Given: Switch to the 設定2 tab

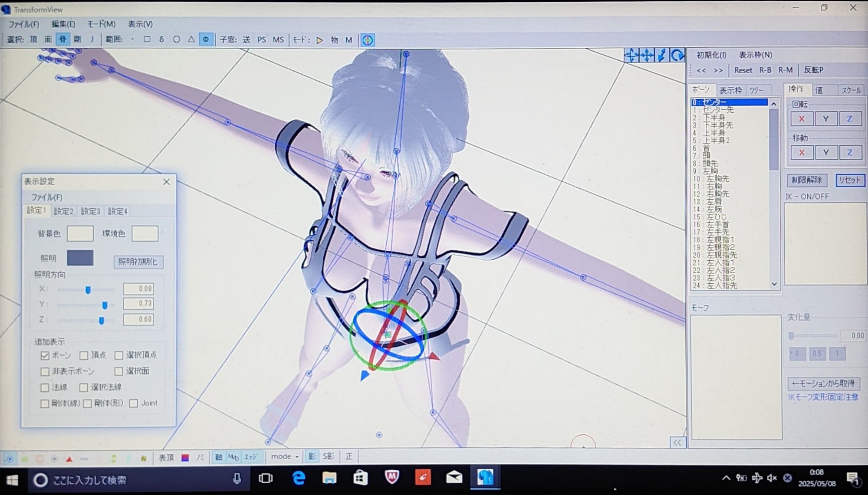Looking at the screenshot, I should [64, 211].
